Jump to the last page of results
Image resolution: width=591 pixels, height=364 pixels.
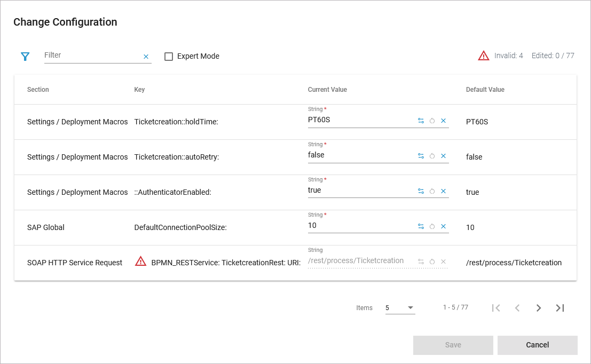560,308
